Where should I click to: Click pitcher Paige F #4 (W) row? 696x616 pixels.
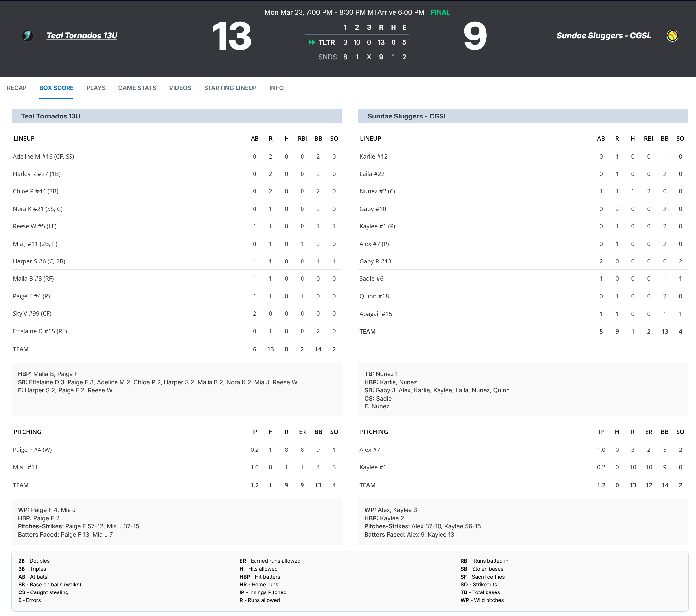pyautogui.click(x=32, y=450)
